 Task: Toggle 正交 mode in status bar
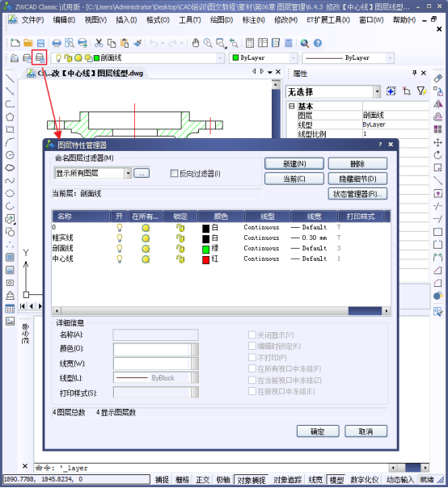tap(202, 480)
